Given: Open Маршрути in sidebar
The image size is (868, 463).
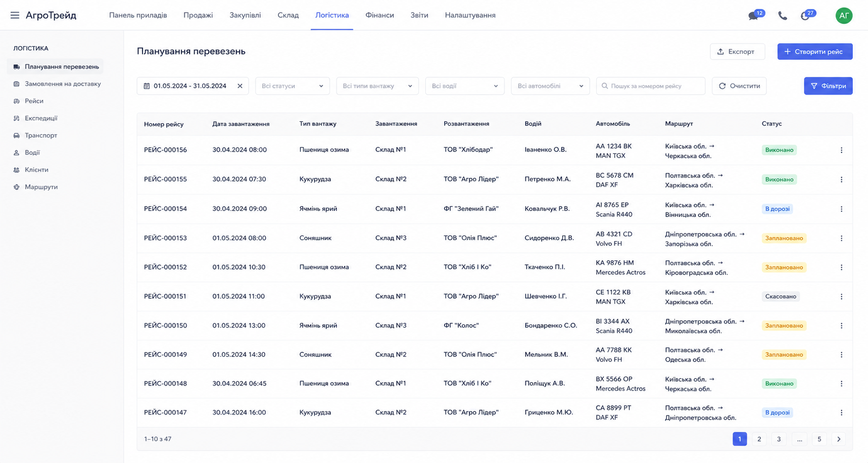Looking at the screenshot, I should [35, 187].
